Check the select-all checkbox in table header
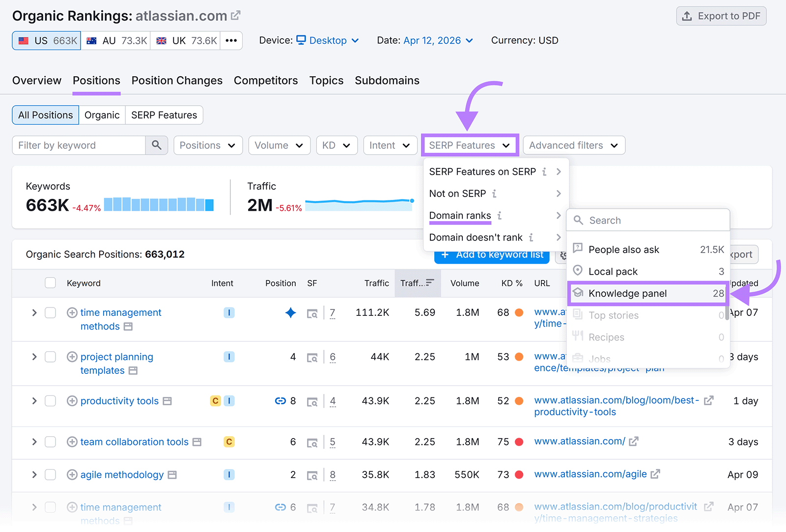This screenshot has height=532, width=786. coord(50,283)
